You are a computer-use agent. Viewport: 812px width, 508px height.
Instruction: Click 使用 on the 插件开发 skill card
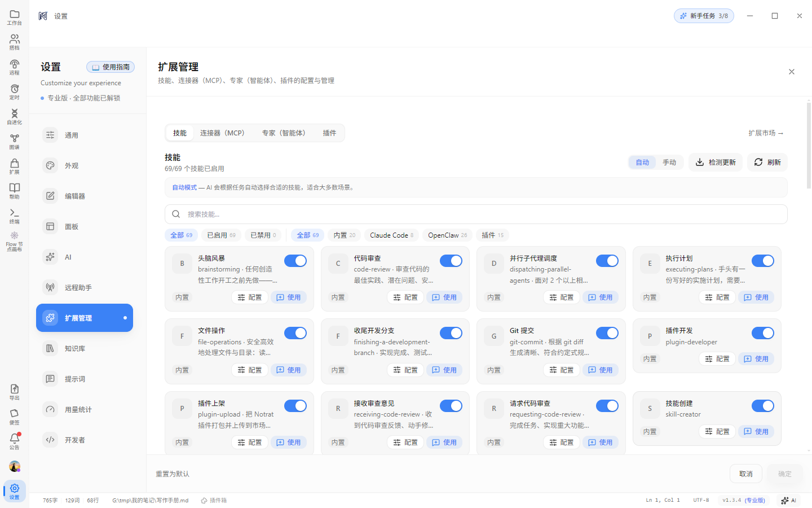pos(756,359)
